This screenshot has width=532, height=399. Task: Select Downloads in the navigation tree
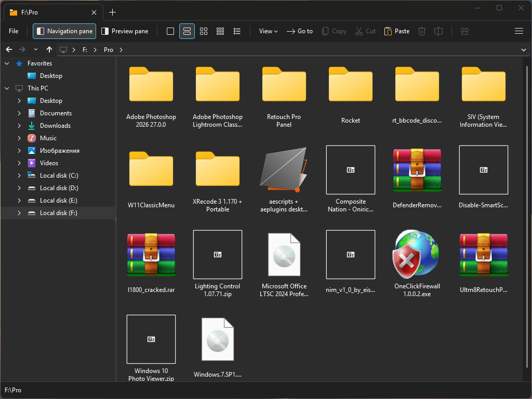click(x=55, y=126)
